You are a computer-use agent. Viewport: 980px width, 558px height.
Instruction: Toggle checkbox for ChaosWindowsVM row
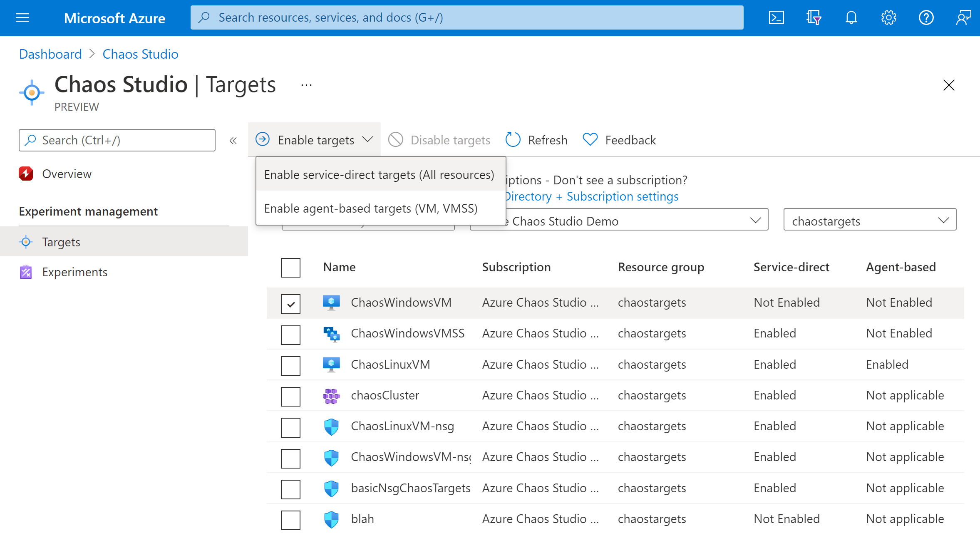click(291, 303)
